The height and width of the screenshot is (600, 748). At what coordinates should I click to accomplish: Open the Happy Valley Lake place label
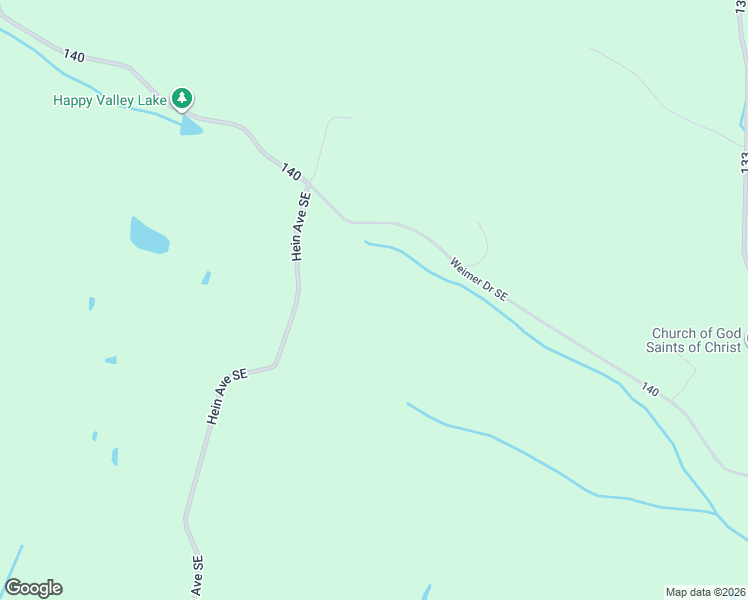pos(110,100)
